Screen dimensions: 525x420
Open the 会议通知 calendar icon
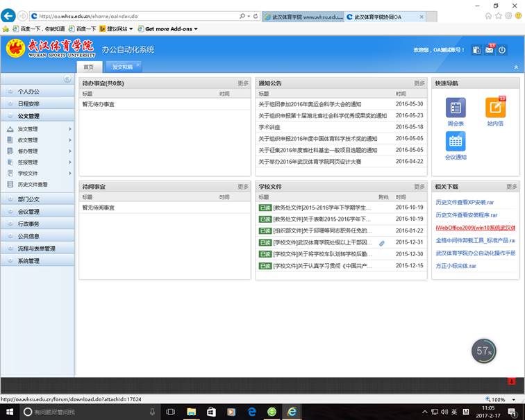click(x=456, y=142)
